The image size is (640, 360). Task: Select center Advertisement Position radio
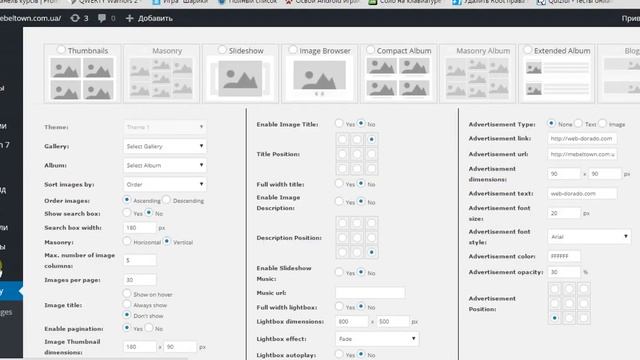(x=569, y=303)
